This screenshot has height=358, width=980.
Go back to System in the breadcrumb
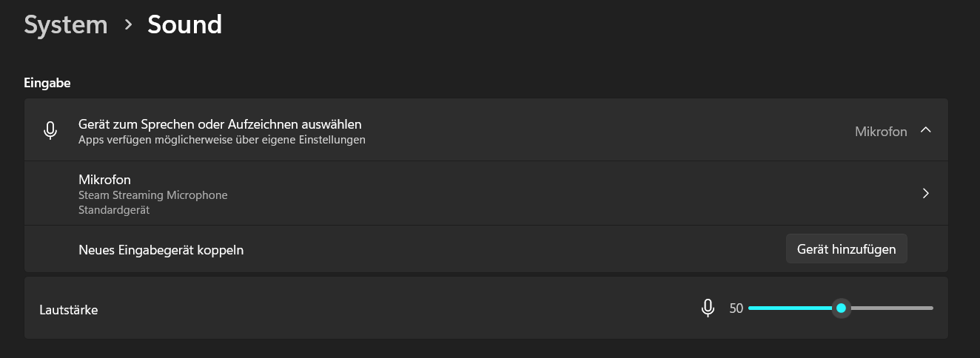[x=66, y=24]
